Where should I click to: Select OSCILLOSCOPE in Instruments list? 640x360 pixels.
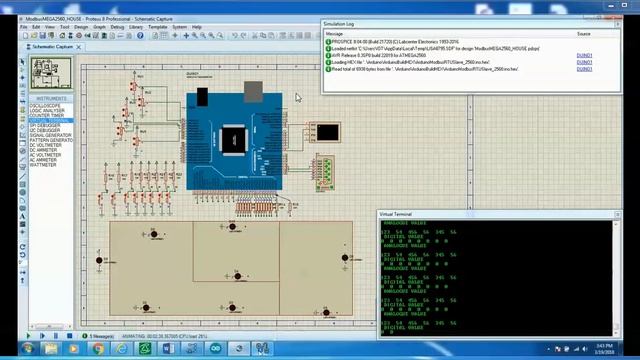click(x=45, y=106)
